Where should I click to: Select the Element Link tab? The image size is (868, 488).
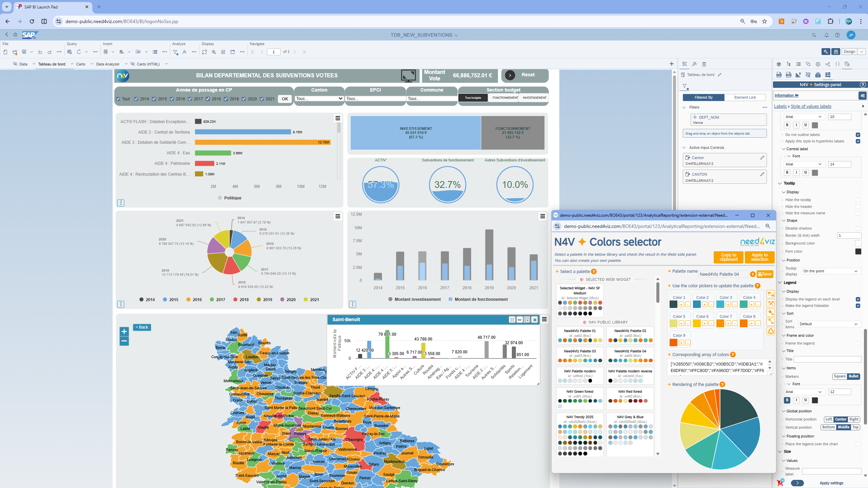[745, 97]
